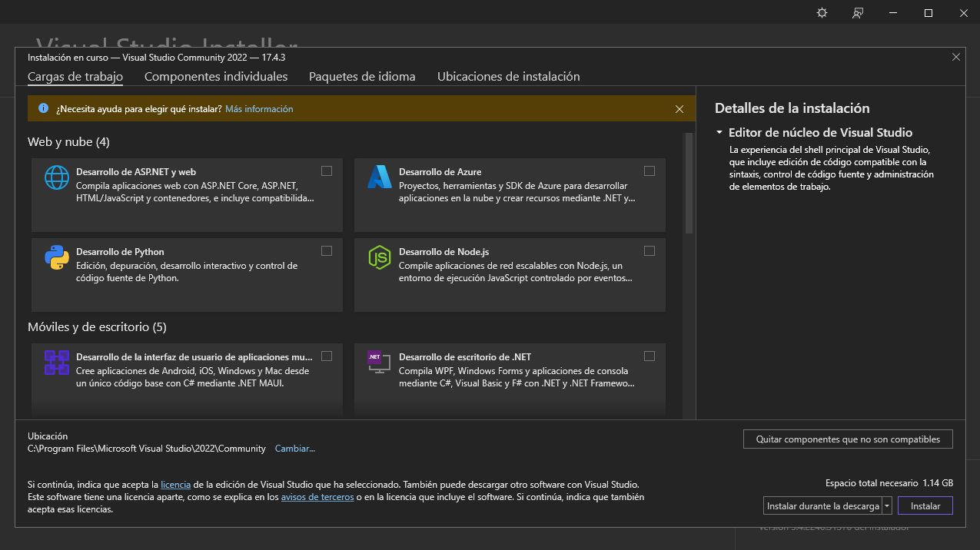Click the Node.js development icon
Screen dimensions: 980x550
380,257
